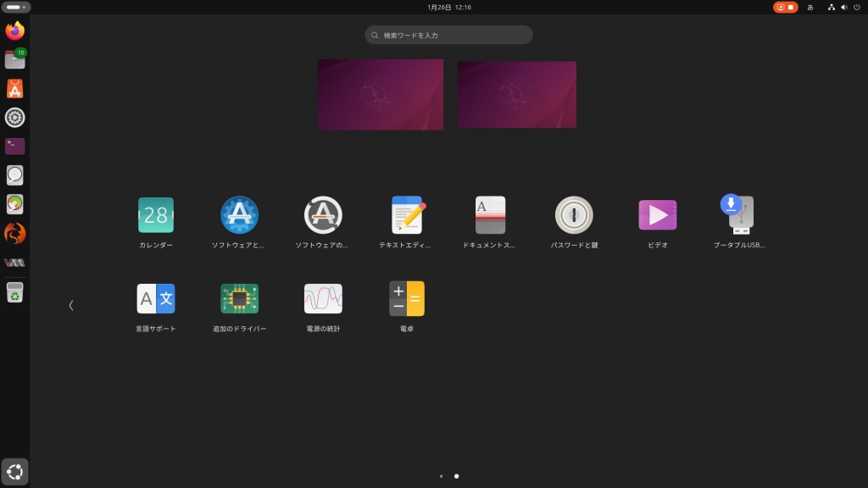Select the left workspace thumbnail

381,94
